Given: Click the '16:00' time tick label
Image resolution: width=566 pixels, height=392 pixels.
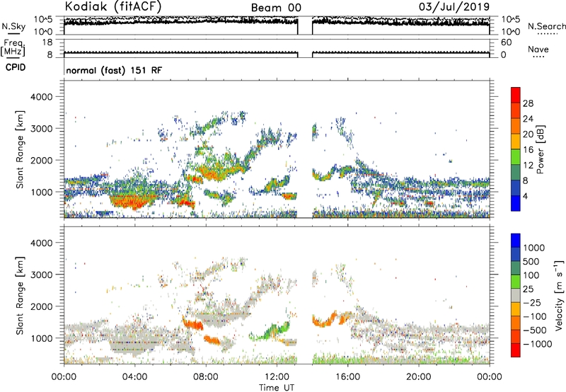Looking at the screenshot, I should click(x=347, y=377).
